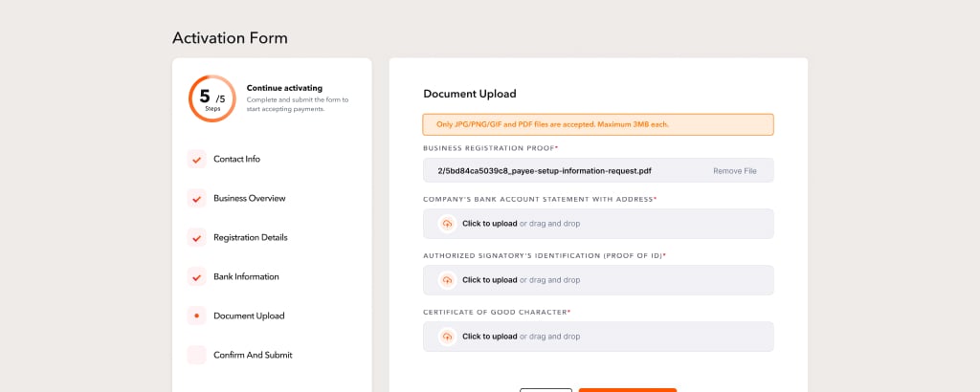Click the empty Confirm And Submit step box
This screenshot has width=980, height=392.
coord(196,355)
